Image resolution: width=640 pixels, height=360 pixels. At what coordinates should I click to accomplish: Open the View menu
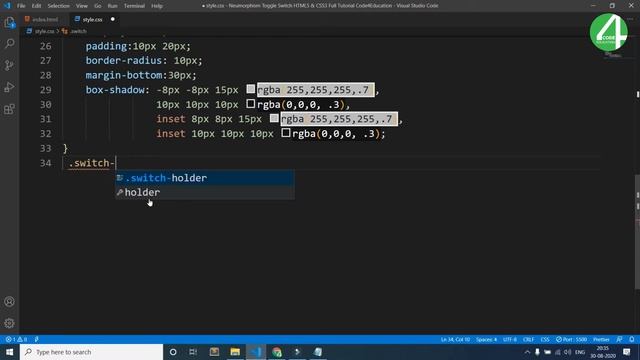tap(82, 6)
